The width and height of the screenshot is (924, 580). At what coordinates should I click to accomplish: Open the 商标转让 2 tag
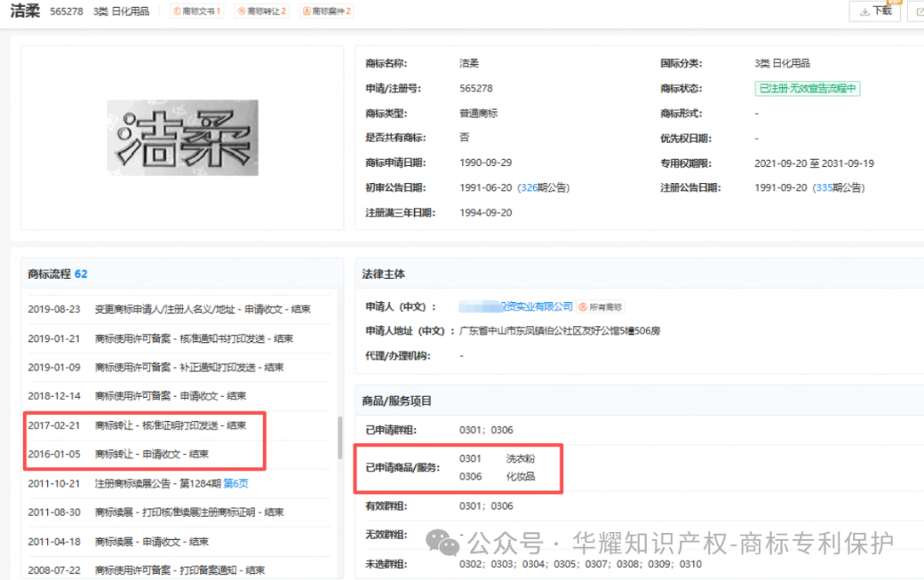coord(262,11)
